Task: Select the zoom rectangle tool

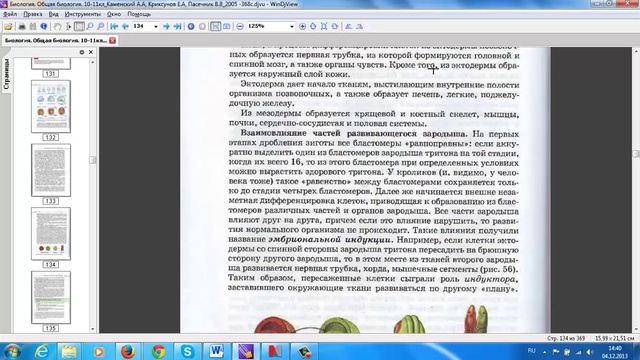Action: click(x=101, y=27)
